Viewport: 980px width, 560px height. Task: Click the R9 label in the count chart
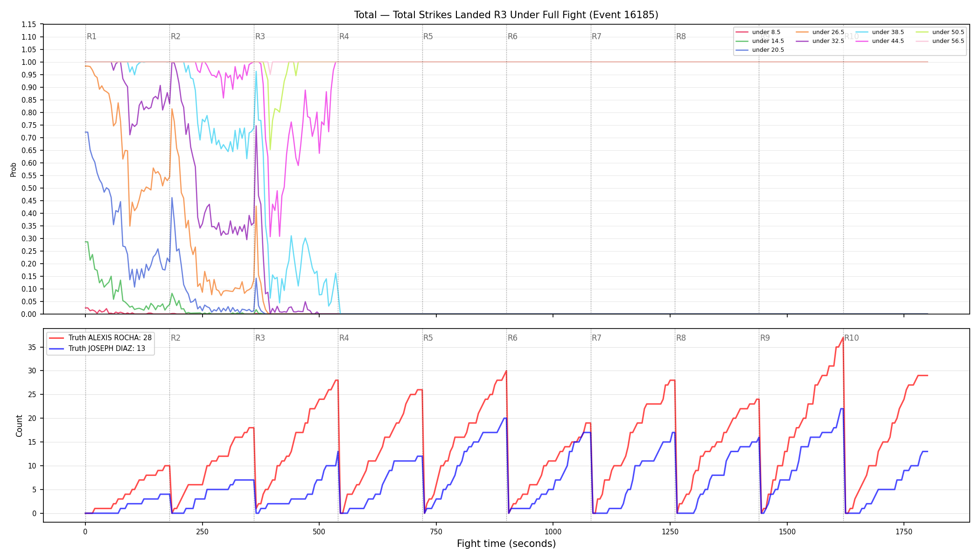(765, 338)
